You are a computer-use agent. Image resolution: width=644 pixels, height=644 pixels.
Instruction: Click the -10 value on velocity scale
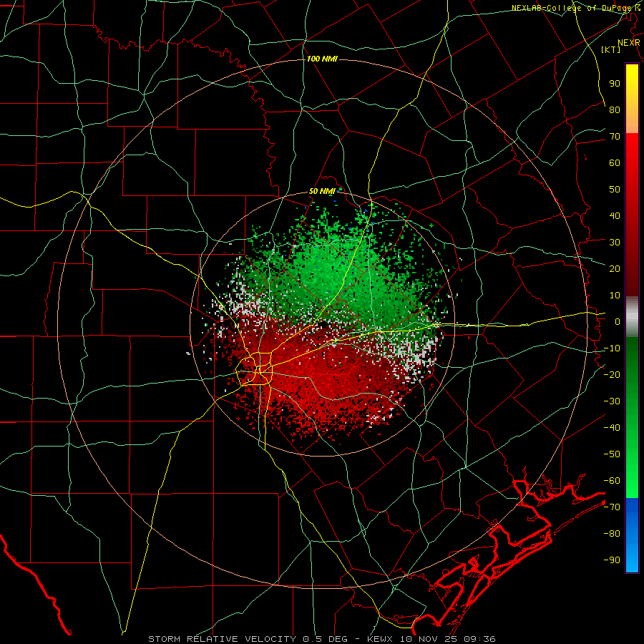612,348
